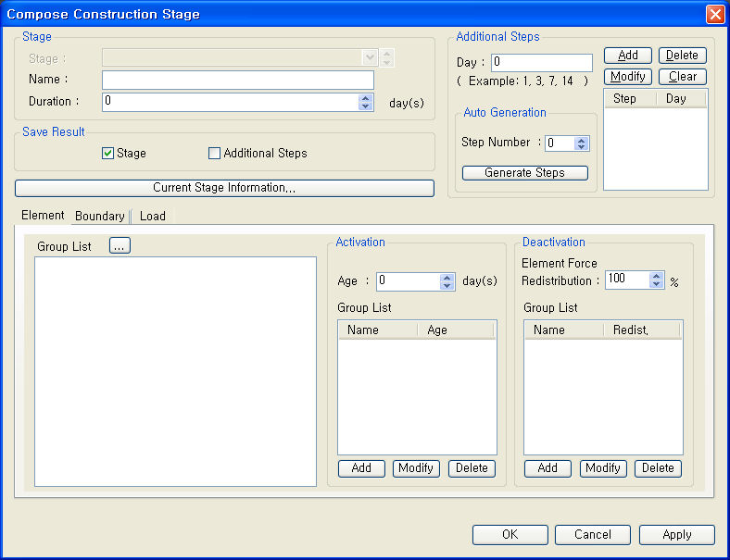Increase Step Number with up arrow
The width and height of the screenshot is (730, 560).
[x=581, y=140]
